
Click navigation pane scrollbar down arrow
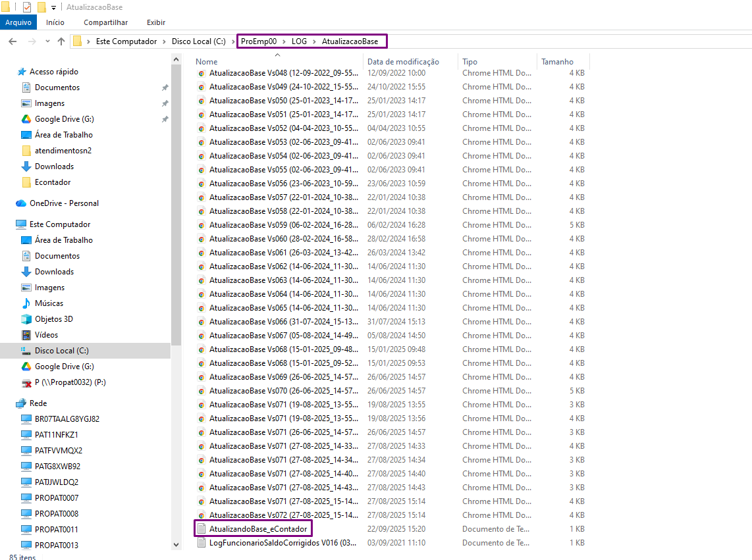point(176,545)
